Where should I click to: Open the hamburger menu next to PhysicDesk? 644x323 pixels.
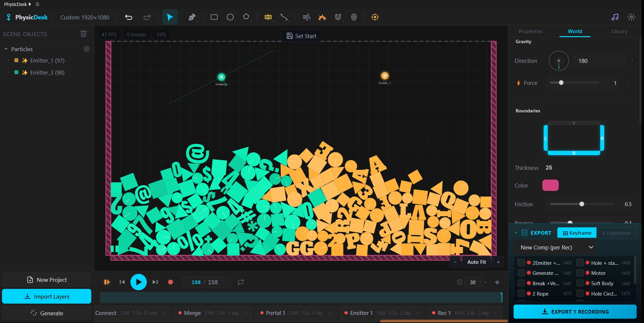(x=37, y=4)
